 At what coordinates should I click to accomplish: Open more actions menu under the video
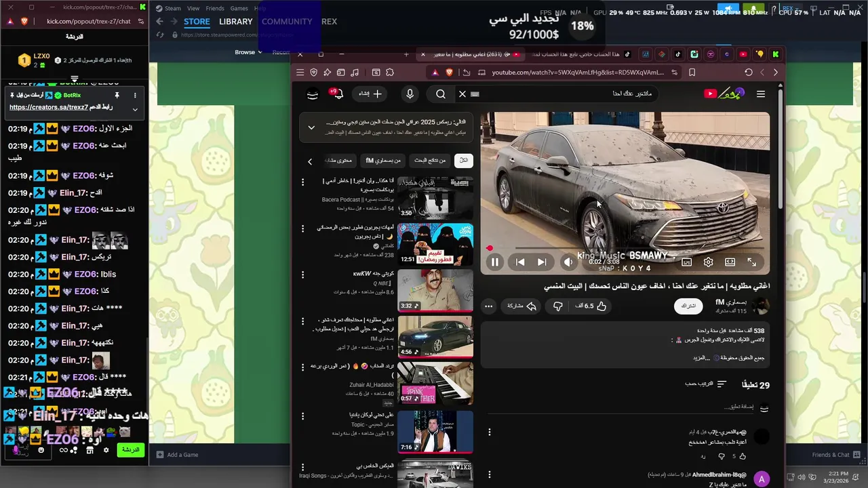coord(488,306)
